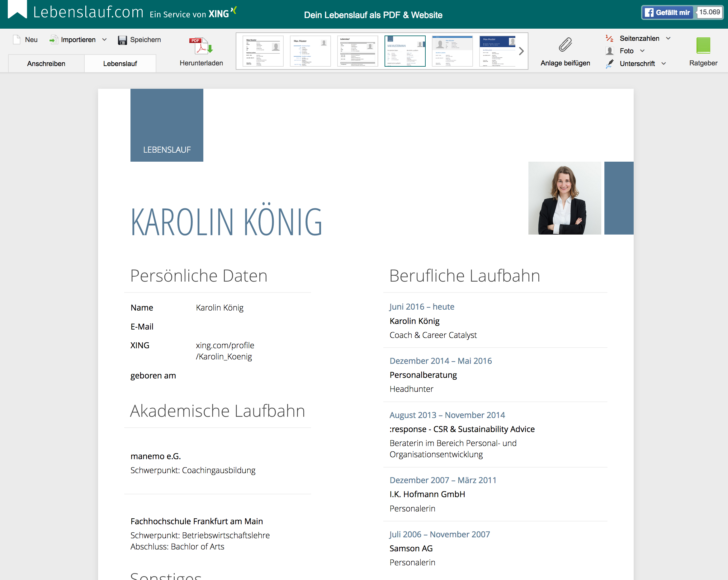Choose the dark blue header template thumbnail

pyautogui.click(x=497, y=51)
